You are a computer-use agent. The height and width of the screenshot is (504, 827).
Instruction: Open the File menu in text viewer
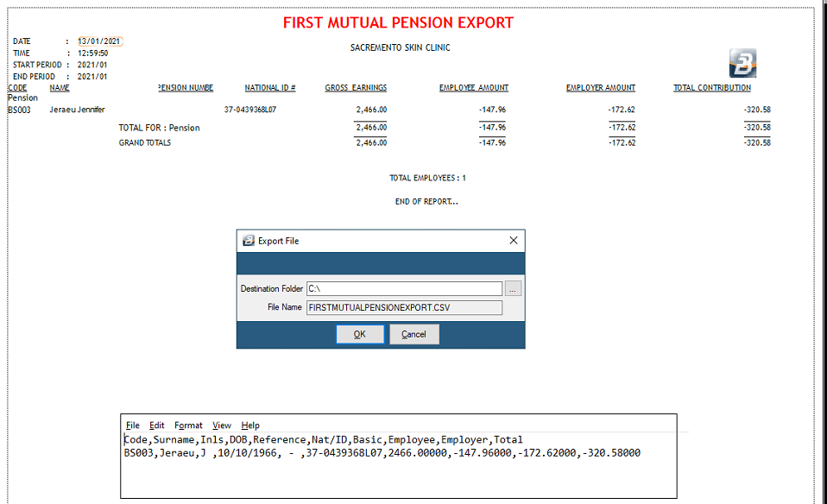tap(132, 425)
